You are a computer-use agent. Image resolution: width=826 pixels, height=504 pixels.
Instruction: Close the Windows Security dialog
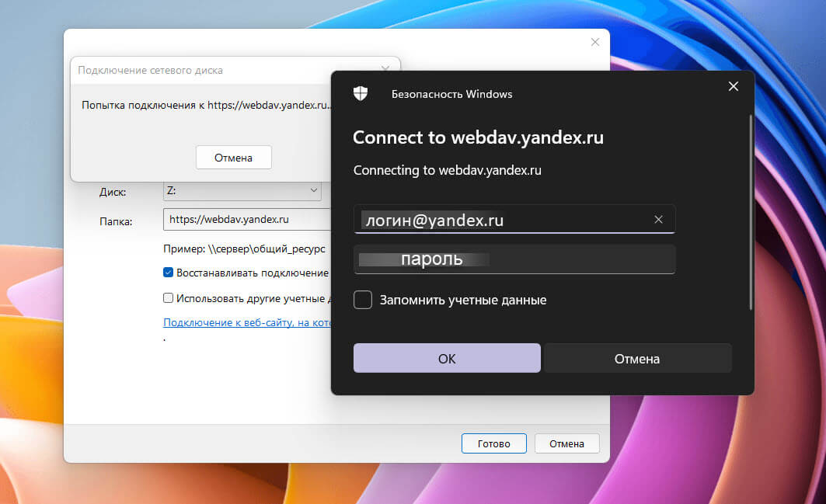coord(733,86)
